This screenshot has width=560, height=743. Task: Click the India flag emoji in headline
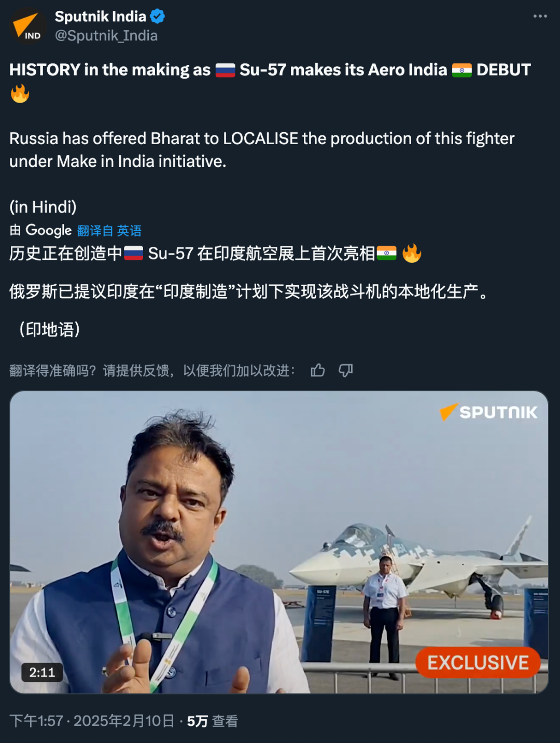pos(461,70)
